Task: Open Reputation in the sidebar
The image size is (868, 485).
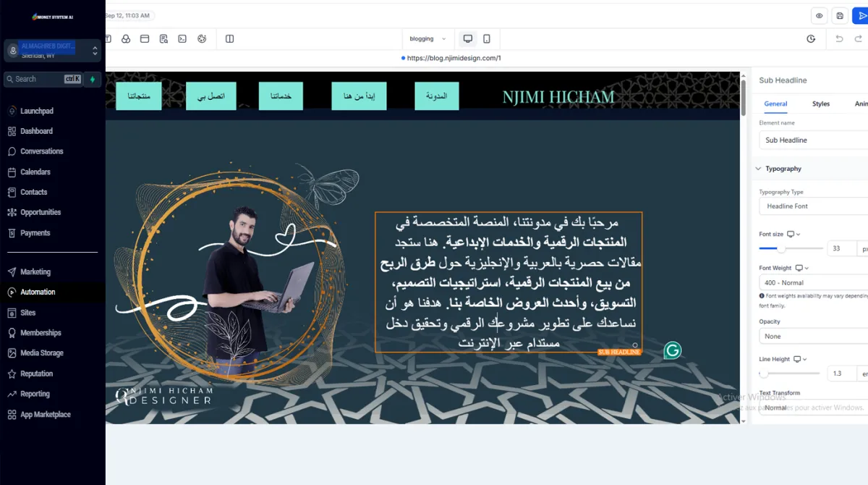Action: pyautogui.click(x=37, y=374)
